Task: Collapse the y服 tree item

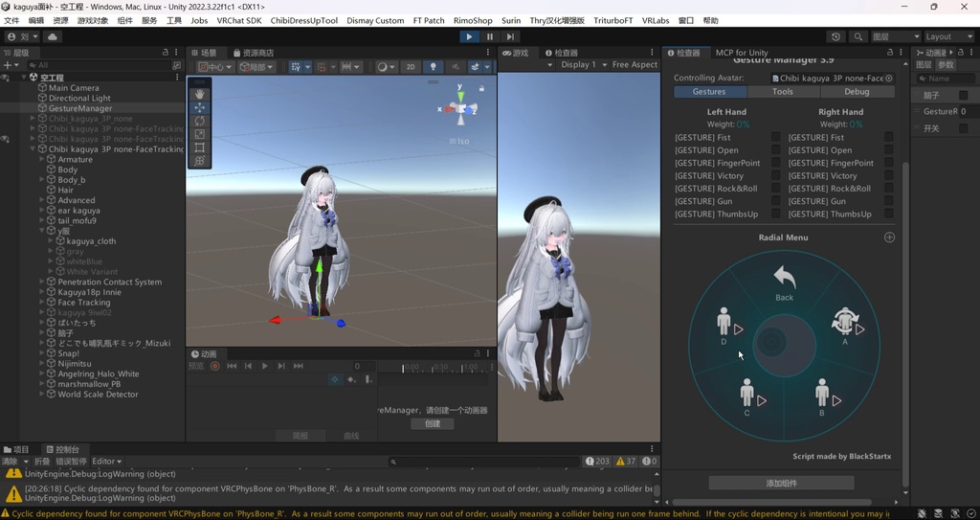Action: click(x=42, y=231)
